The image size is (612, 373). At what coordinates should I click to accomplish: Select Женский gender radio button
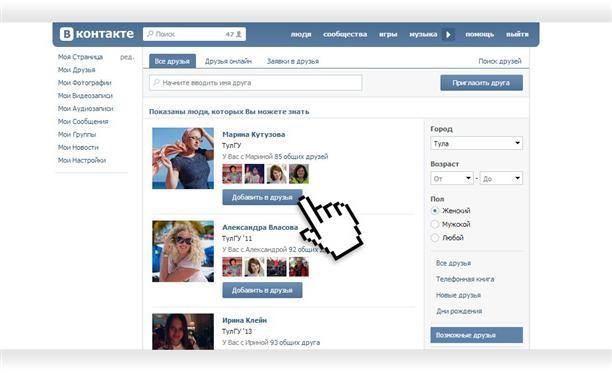pos(435,211)
